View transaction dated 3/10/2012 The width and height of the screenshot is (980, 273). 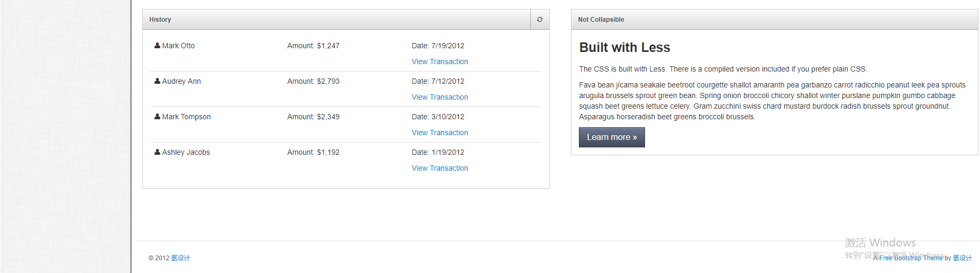coord(440,133)
